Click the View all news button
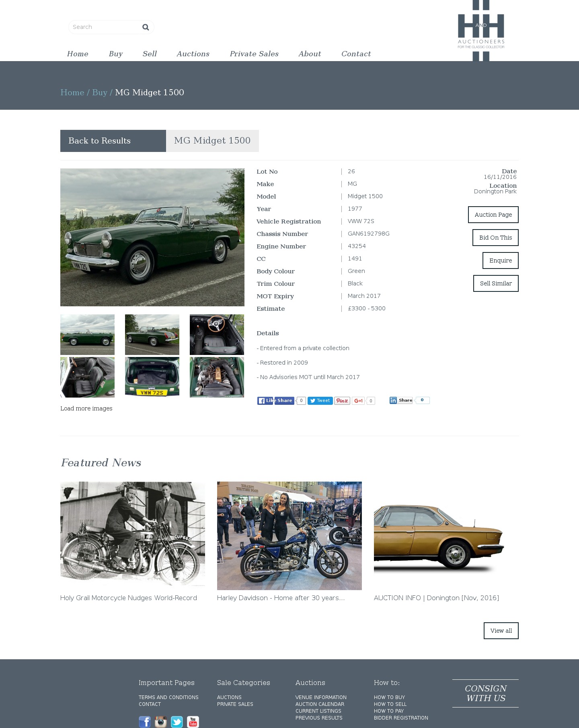Viewport: 579px width, 728px height. tap(501, 631)
